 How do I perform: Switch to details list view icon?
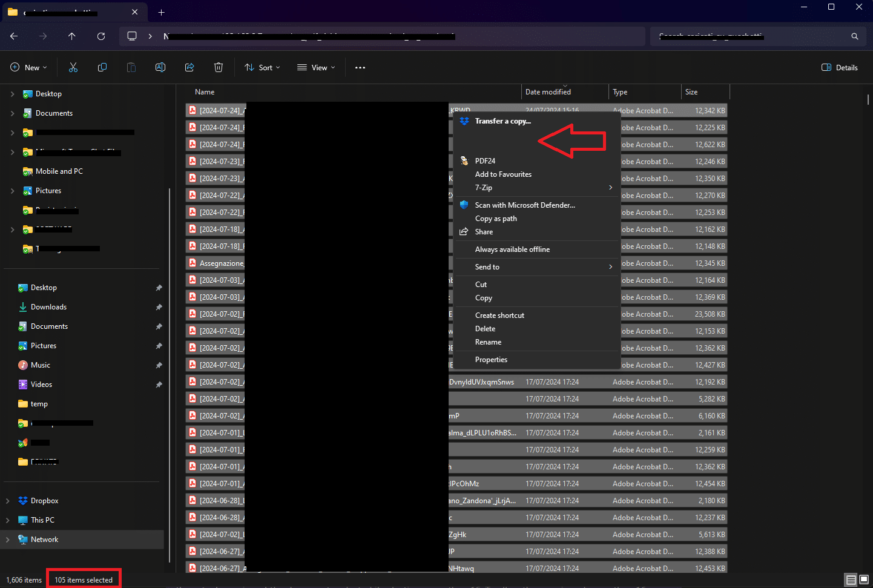tap(851, 580)
